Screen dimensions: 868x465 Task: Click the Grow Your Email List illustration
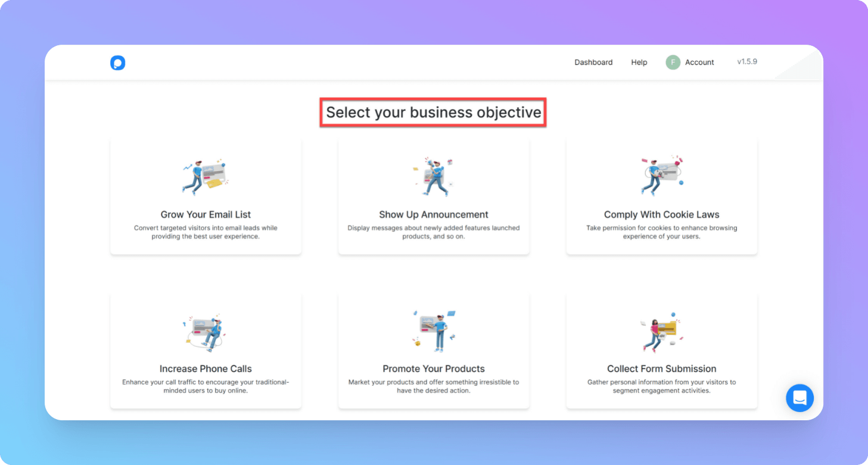tap(205, 176)
